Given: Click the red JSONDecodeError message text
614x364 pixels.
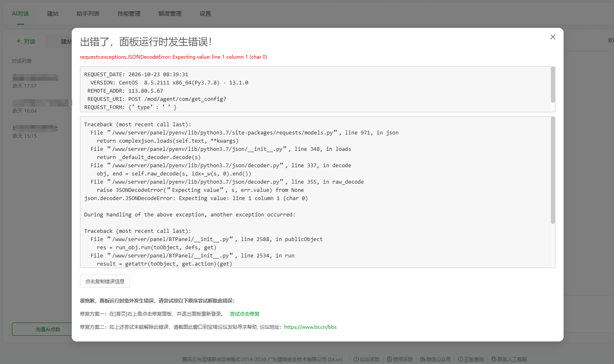Looking at the screenshot, I should coord(173,57).
